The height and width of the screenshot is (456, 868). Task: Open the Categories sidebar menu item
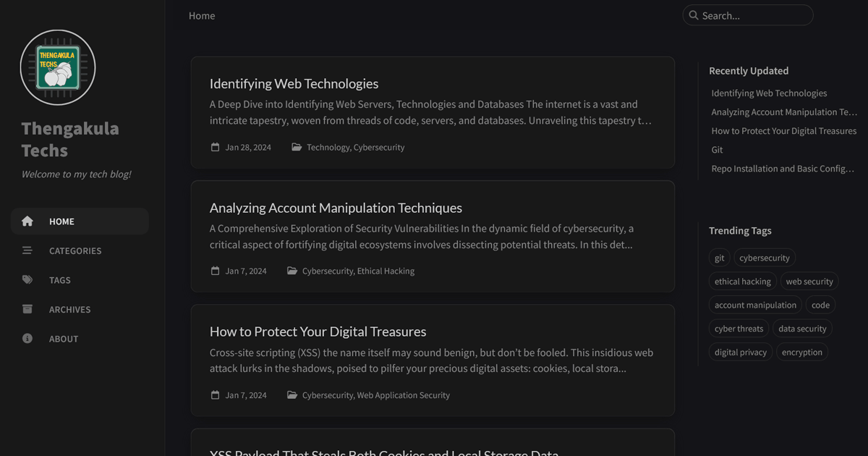(x=75, y=250)
